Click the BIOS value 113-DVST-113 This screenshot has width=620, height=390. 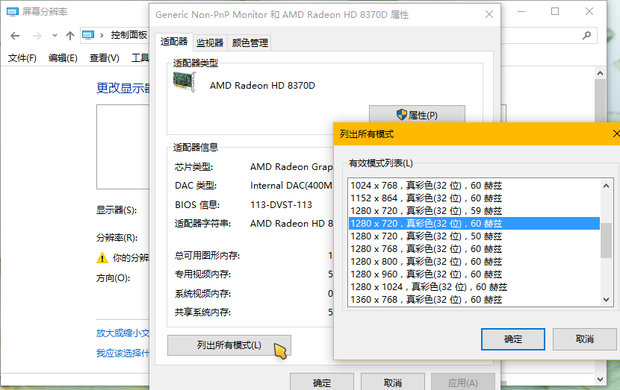281,204
